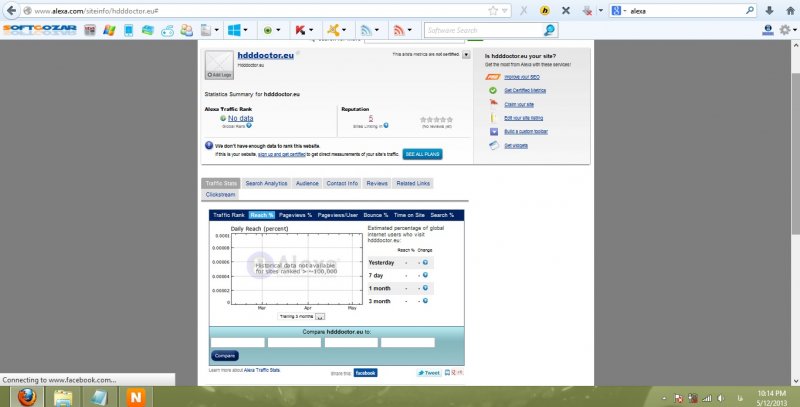
Task: Click the SEE ALL PLANS button
Action: [422, 154]
